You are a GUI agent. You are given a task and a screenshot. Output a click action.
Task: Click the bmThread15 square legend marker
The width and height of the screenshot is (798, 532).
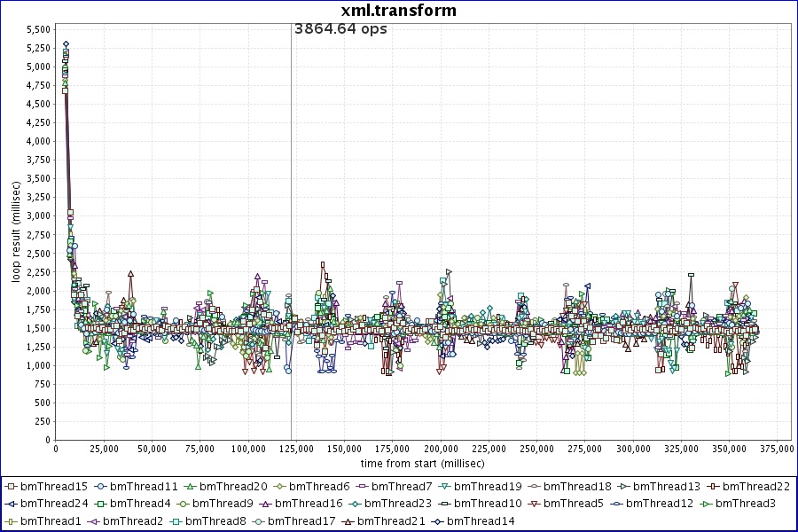coord(11,487)
